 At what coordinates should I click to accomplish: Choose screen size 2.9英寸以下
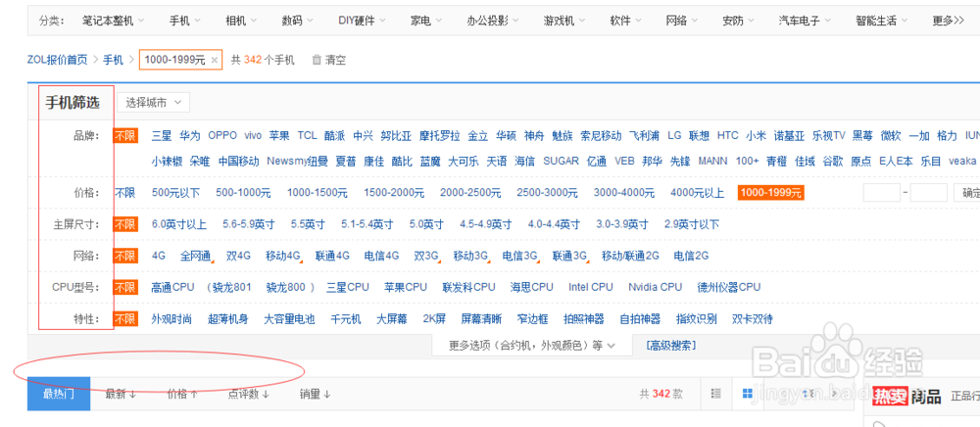click(692, 224)
